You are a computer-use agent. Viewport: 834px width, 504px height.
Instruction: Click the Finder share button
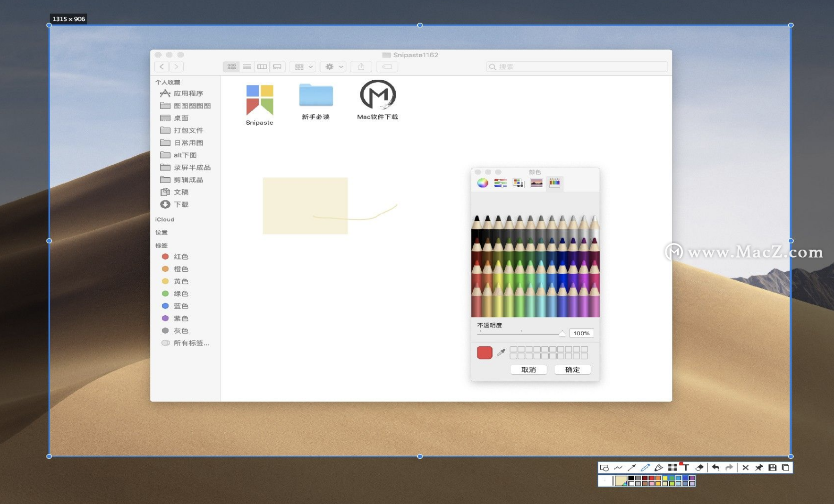coord(361,67)
